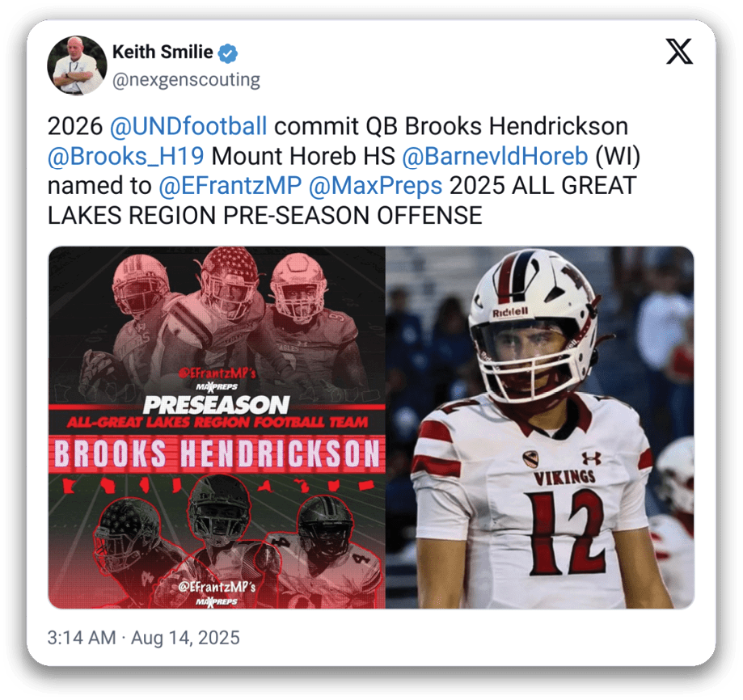Open the preseason All-Great Lakes graphic image
Image resolution: width=743 pixels, height=700 pixels.
(x=217, y=428)
